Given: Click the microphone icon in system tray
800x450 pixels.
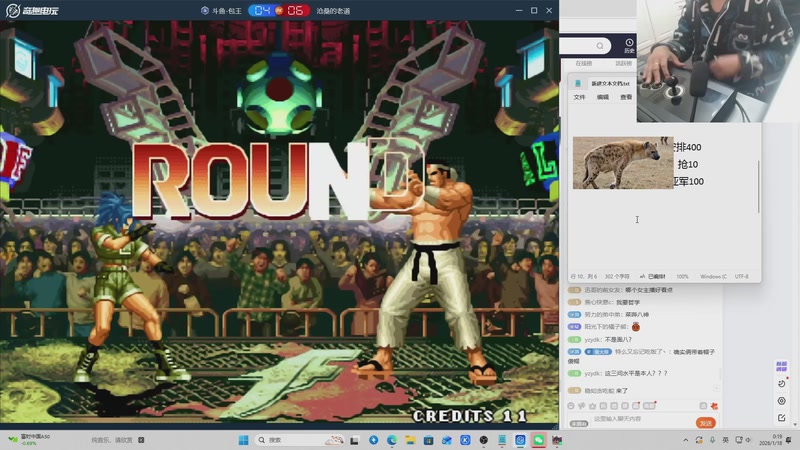Looking at the screenshot, I should coord(712,440).
